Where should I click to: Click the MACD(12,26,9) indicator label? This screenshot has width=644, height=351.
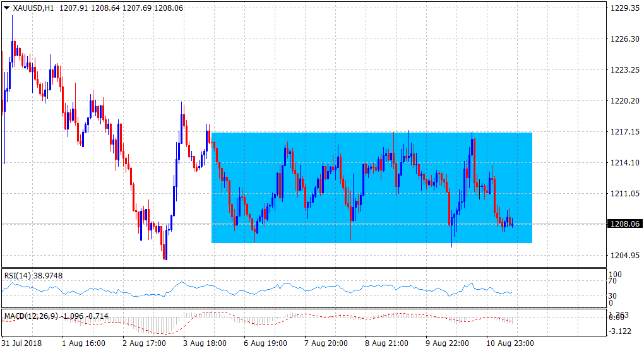[31, 315]
